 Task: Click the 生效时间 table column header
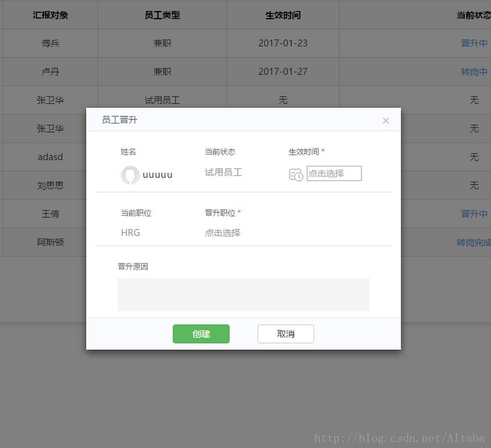283,15
